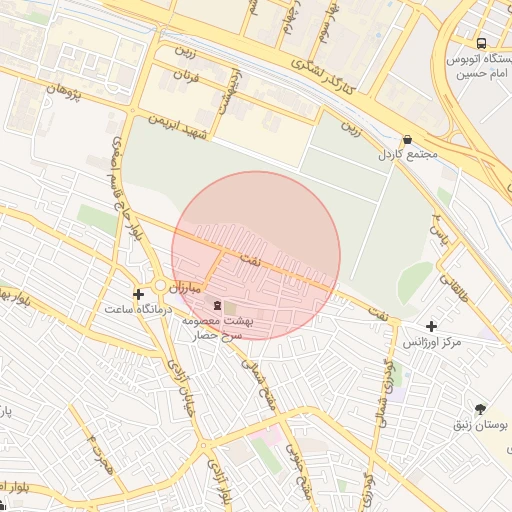Image resolution: width=512 pixels, height=512 pixels.
Task: Click the tan building block beside the cemetery icon
Action: (x=230, y=308)
